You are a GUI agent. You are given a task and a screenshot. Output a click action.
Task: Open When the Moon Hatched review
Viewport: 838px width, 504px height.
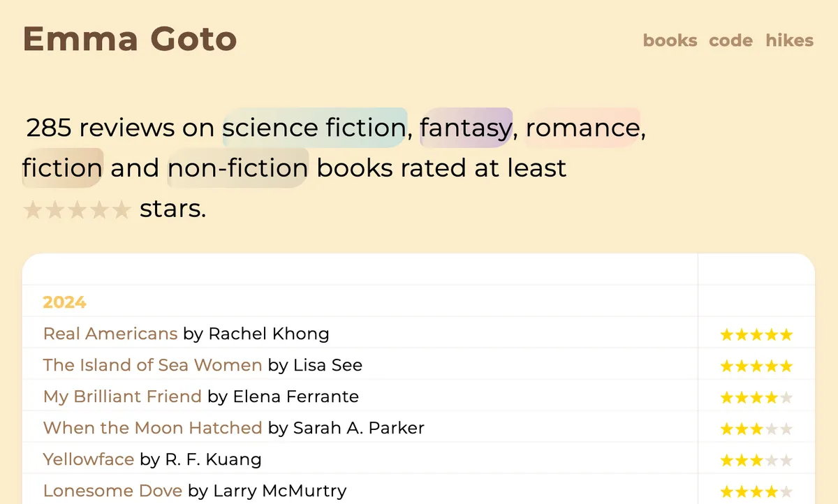pyautogui.click(x=152, y=428)
